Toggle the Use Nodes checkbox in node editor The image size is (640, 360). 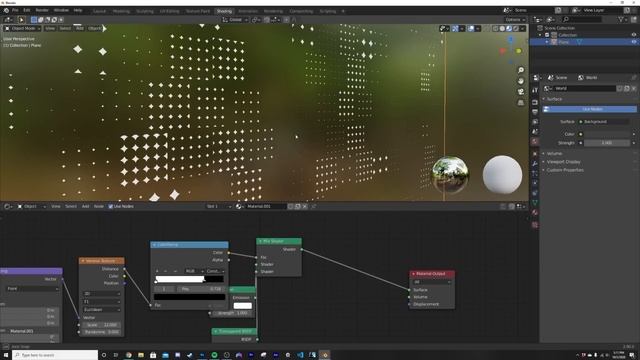(x=111, y=207)
